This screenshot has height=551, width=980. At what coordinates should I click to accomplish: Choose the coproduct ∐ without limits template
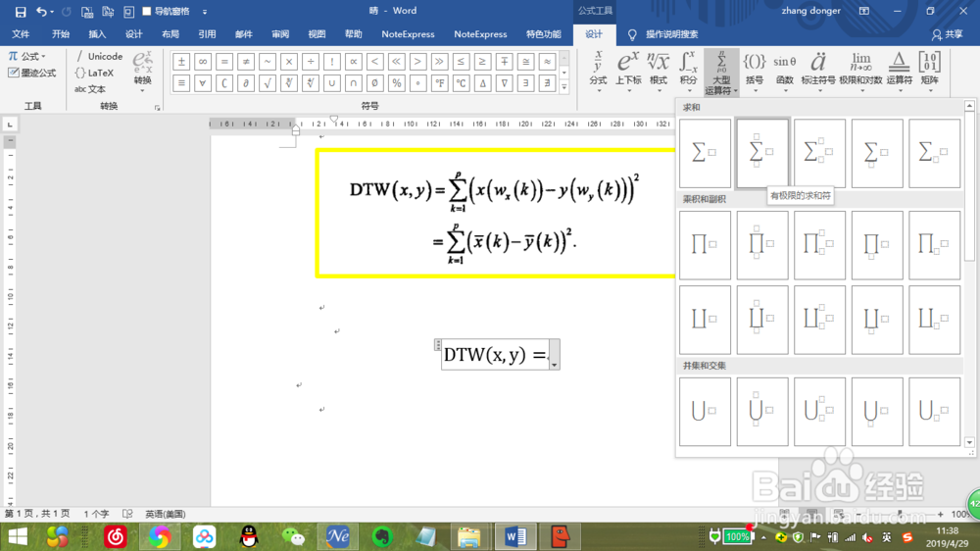705,320
